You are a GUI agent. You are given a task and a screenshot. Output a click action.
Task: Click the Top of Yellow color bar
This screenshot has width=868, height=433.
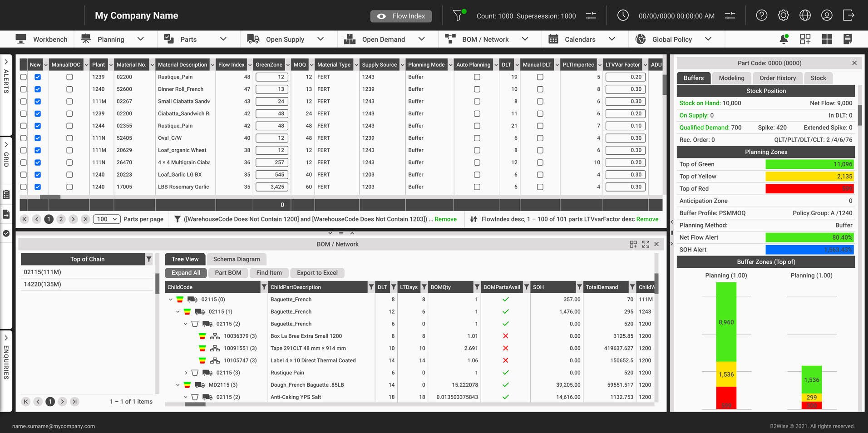(809, 177)
